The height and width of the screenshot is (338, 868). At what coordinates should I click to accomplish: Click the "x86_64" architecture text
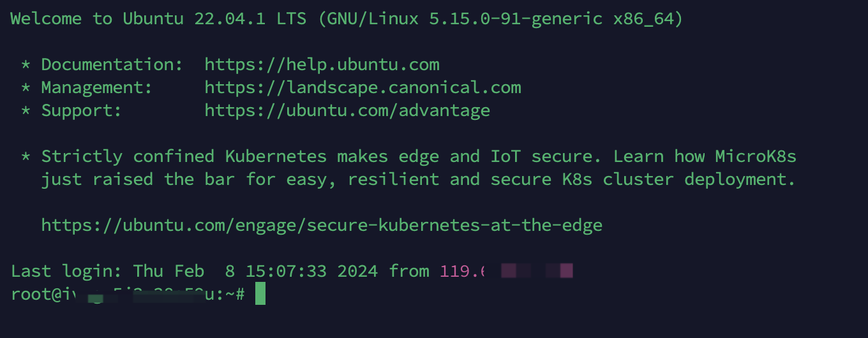tap(643, 18)
